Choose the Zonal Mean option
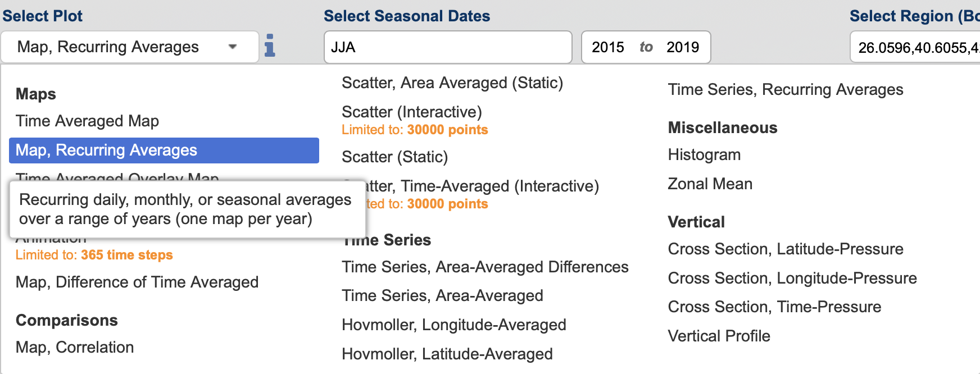The height and width of the screenshot is (374, 980). tap(710, 184)
